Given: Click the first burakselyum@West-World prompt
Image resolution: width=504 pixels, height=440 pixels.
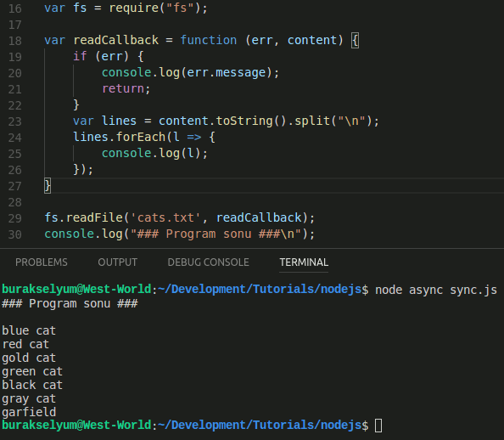Looking at the screenshot, I should [76, 290].
